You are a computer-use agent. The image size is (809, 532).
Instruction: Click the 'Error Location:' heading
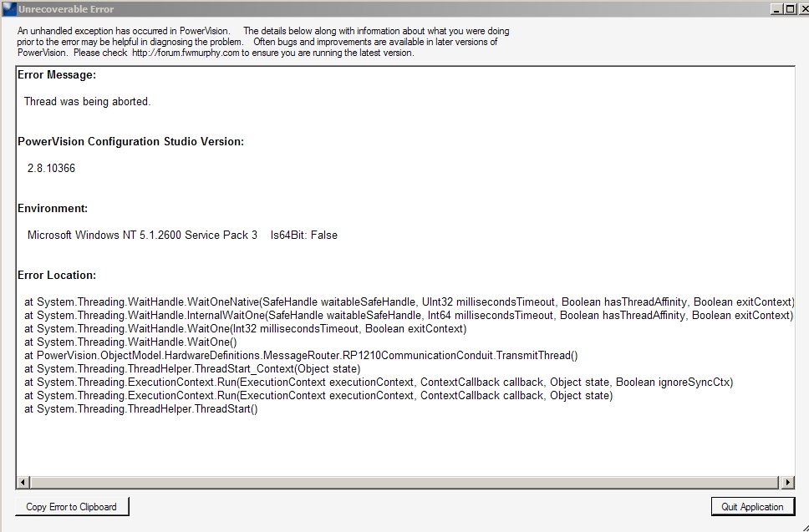point(57,276)
